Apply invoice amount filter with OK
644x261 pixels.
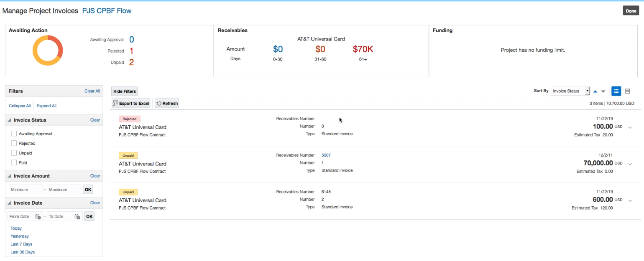coord(88,190)
